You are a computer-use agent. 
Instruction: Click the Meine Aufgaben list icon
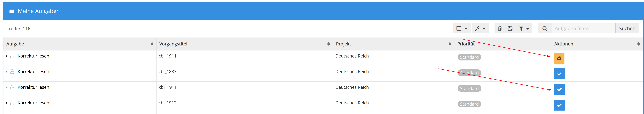pos(11,11)
